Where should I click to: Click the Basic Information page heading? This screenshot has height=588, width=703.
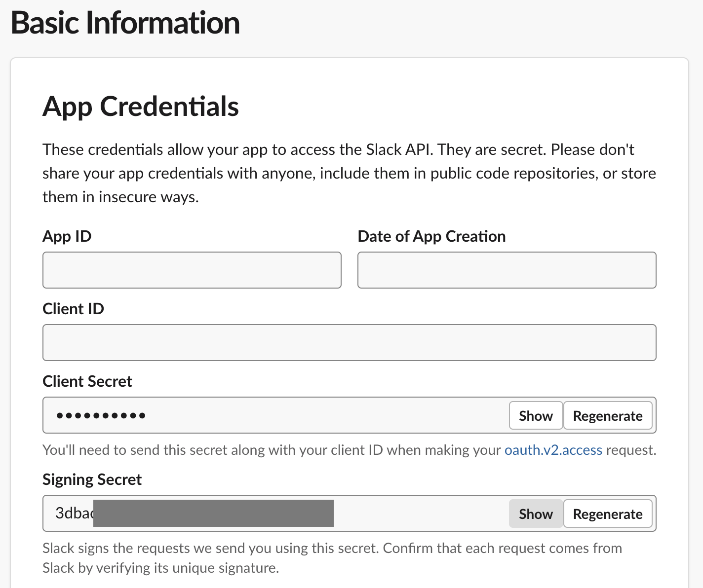point(125,23)
